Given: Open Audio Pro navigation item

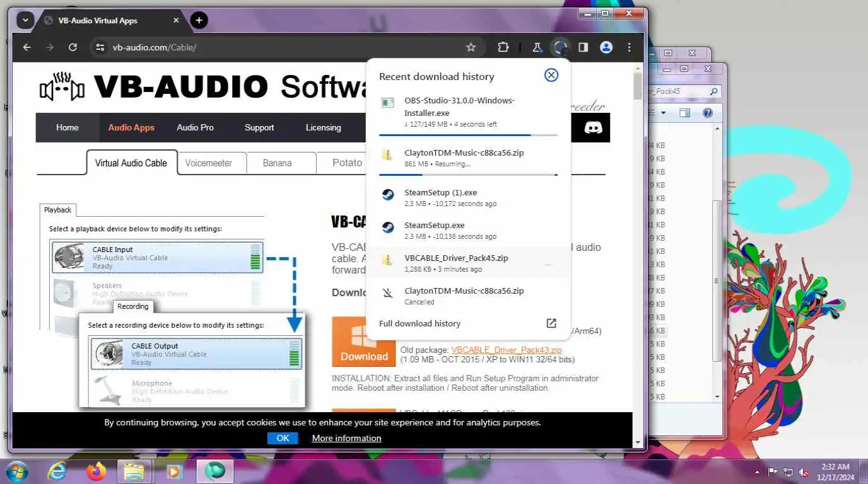Looking at the screenshot, I should [x=195, y=127].
